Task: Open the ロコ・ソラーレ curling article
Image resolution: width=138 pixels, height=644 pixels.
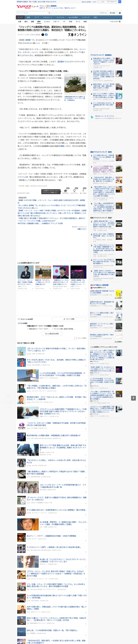Action: [x=63, y=486]
